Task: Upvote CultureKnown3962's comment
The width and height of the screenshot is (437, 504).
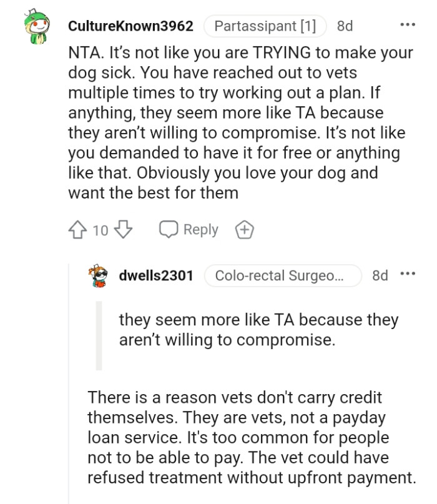Action: [77, 230]
